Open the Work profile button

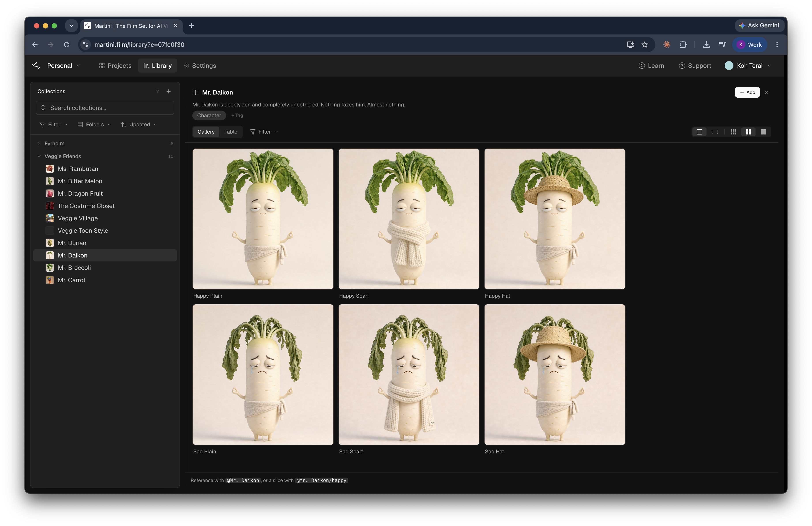(750, 45)
